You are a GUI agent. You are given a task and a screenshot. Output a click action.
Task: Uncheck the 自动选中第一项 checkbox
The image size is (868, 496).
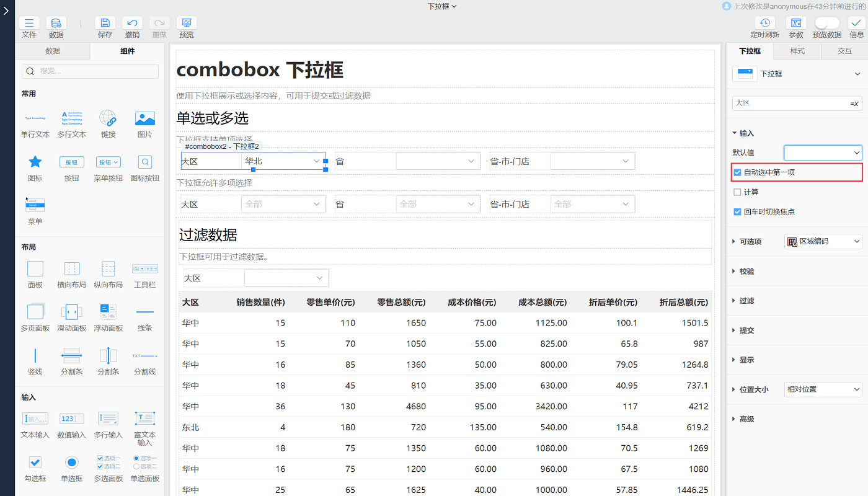(x=737, y=172)
